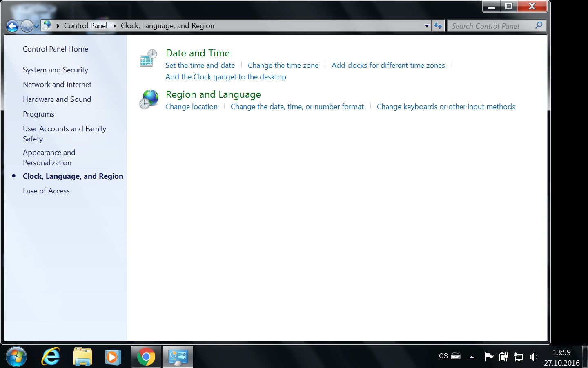Click Change keyboards or other input methods

[x=446, y=107]
